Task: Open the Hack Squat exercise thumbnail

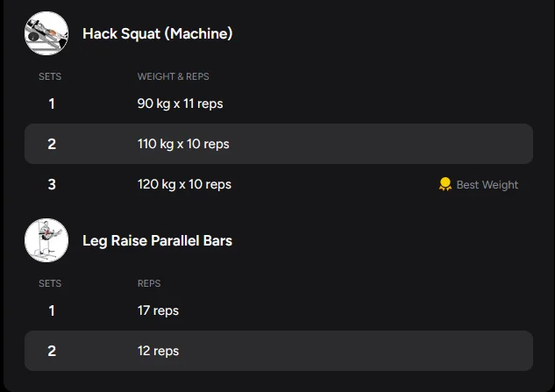Action: (x=46, y=33)
